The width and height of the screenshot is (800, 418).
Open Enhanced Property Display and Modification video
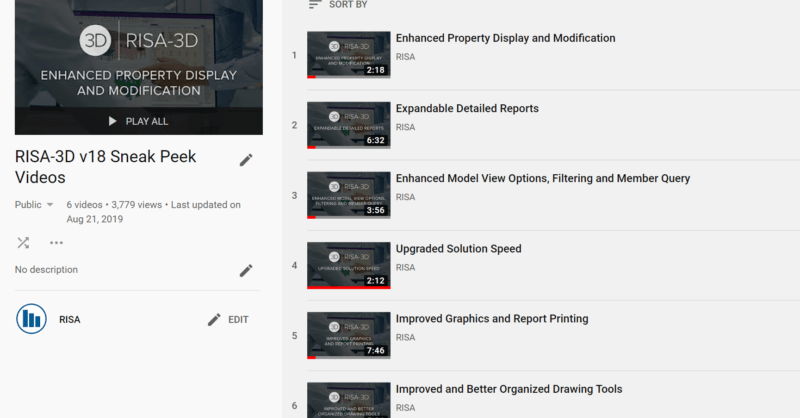click(x=505, y=39)
